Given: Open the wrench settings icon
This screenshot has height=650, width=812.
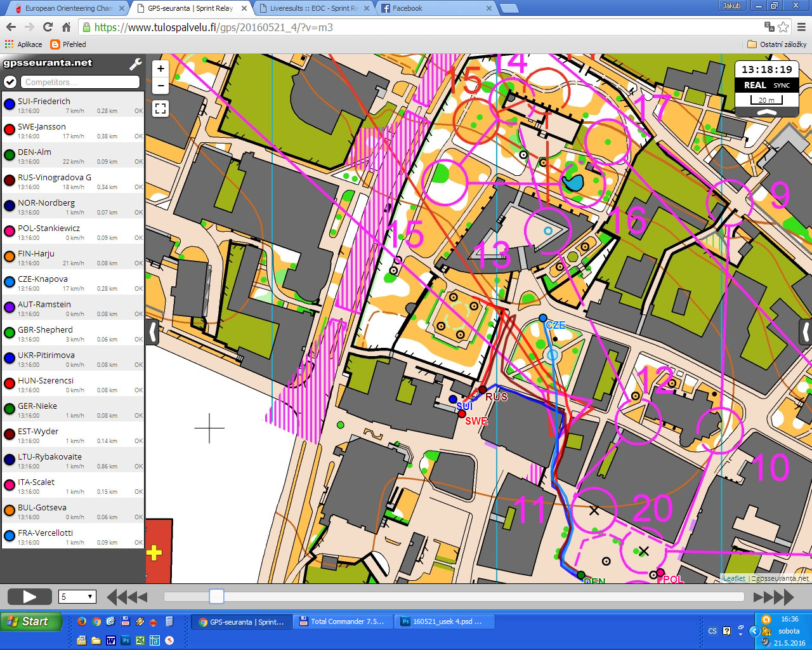Looking at the screenshot, I should pyautogui.click(x=135, y=64).
